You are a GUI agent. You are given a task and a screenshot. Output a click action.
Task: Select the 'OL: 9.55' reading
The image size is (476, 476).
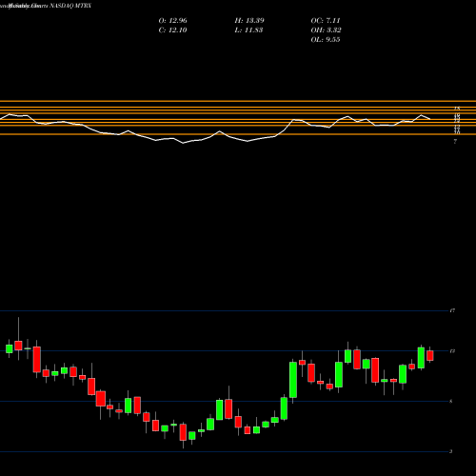326,40
